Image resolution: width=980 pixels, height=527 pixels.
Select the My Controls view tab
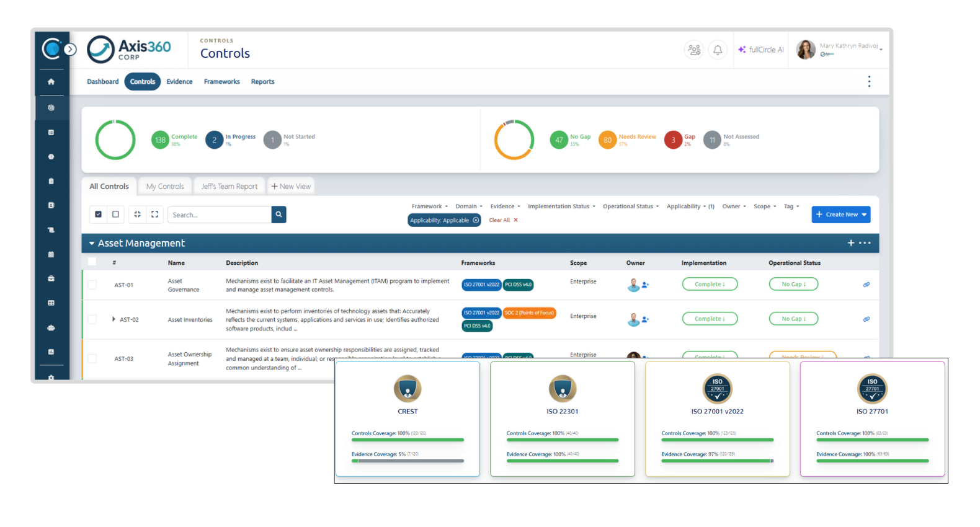(165, 186)
